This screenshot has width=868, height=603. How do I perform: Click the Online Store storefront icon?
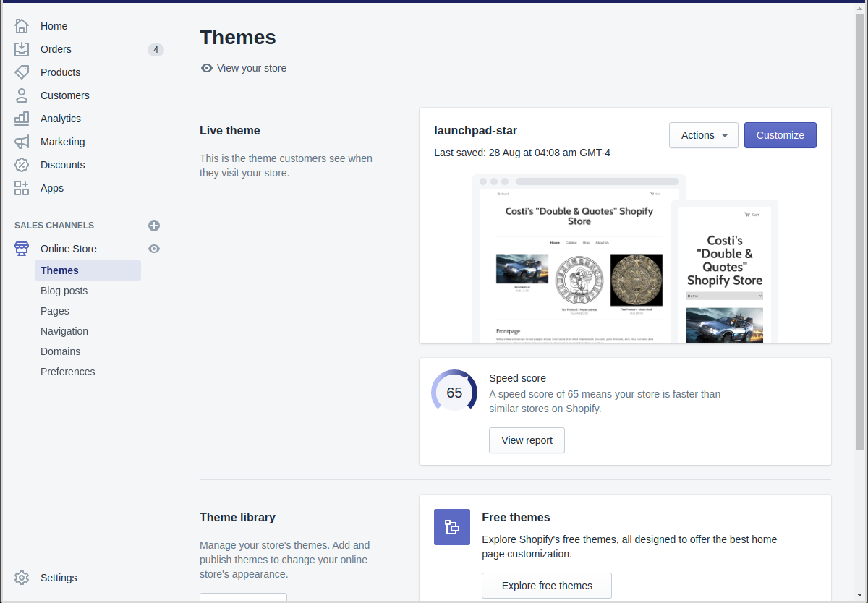(x=22, y=249)
